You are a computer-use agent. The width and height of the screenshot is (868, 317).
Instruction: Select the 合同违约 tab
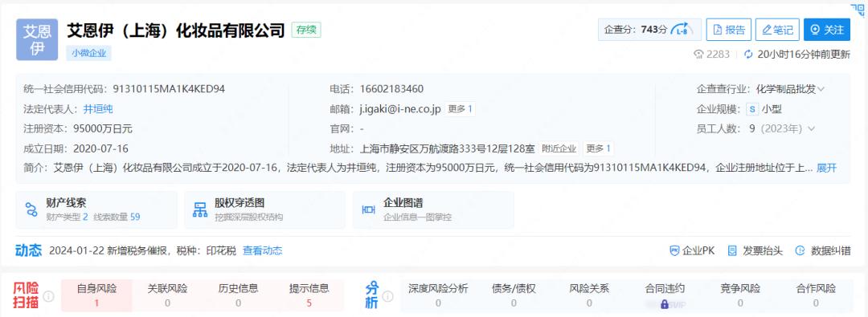coord(665,295)
